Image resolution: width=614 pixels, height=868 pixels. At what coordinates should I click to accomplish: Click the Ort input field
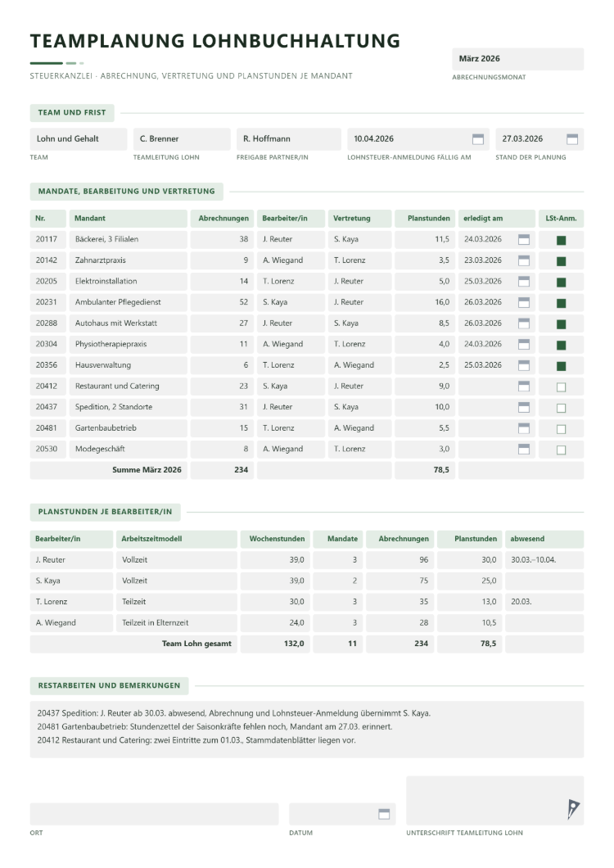[154, 814]
